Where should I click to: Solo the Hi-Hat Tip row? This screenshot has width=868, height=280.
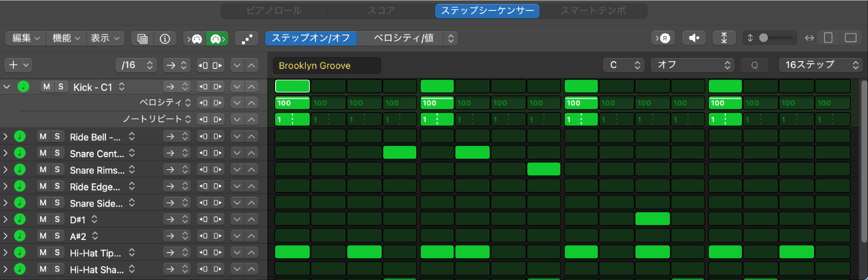point(57,252)
